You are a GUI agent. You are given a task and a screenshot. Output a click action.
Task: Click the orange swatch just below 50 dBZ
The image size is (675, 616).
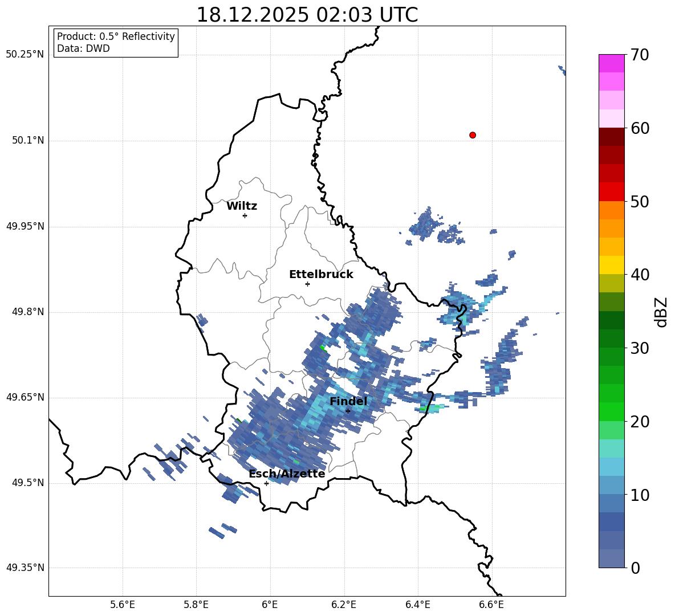(611, 210)
